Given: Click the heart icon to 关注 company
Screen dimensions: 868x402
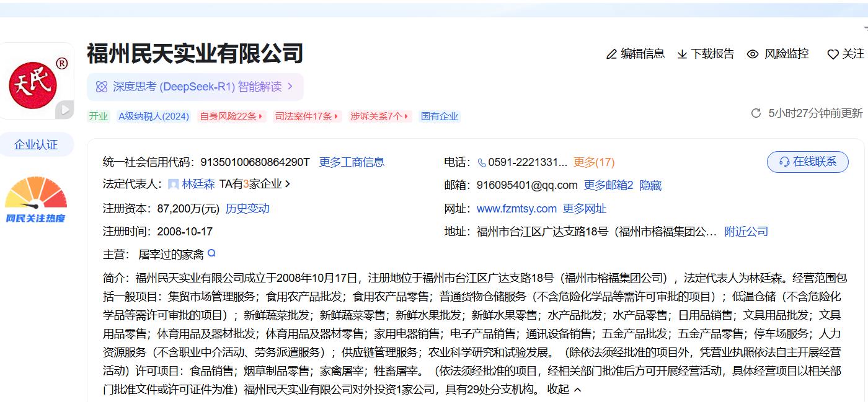Looking at the screenshot, I should click(x=833, y=55).
